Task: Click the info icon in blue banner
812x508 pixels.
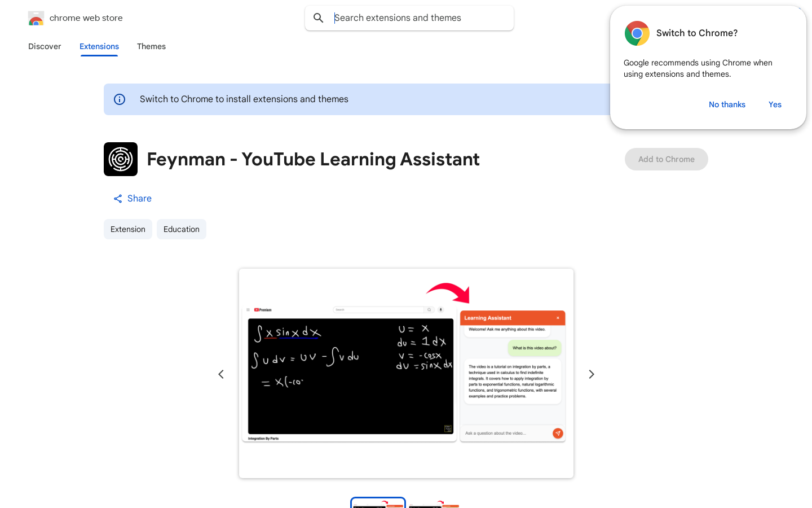Action: pos(120,99)
